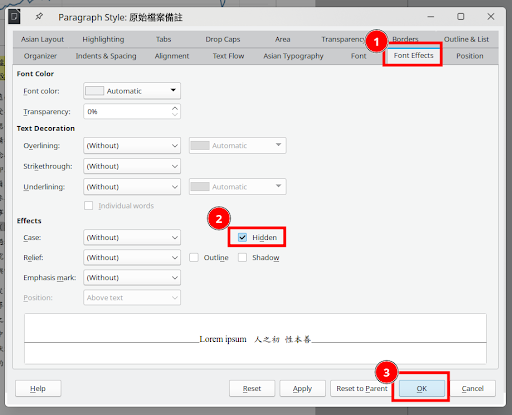Click the Lorem ipsum preview area

[255, 339]
